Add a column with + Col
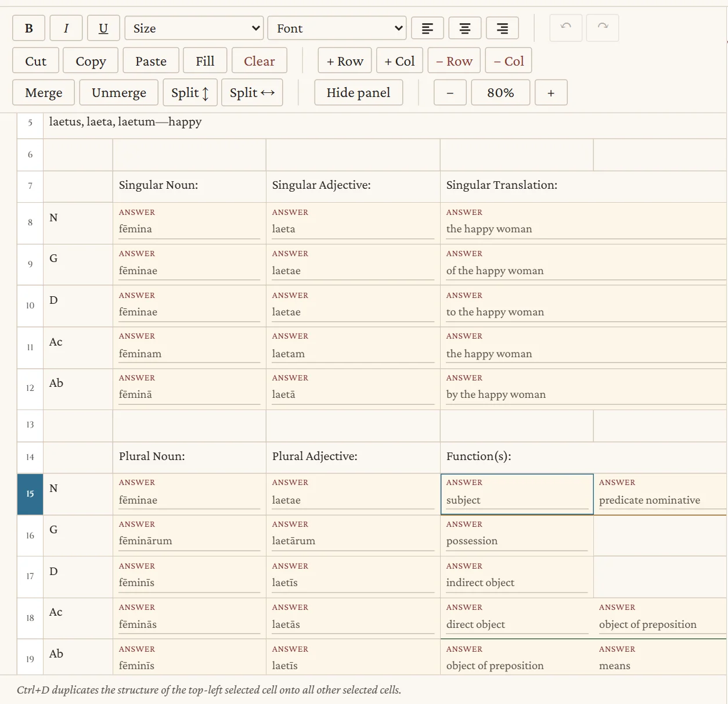The width and height of the screenshot is (728, 704). click(x=399, y=61)
